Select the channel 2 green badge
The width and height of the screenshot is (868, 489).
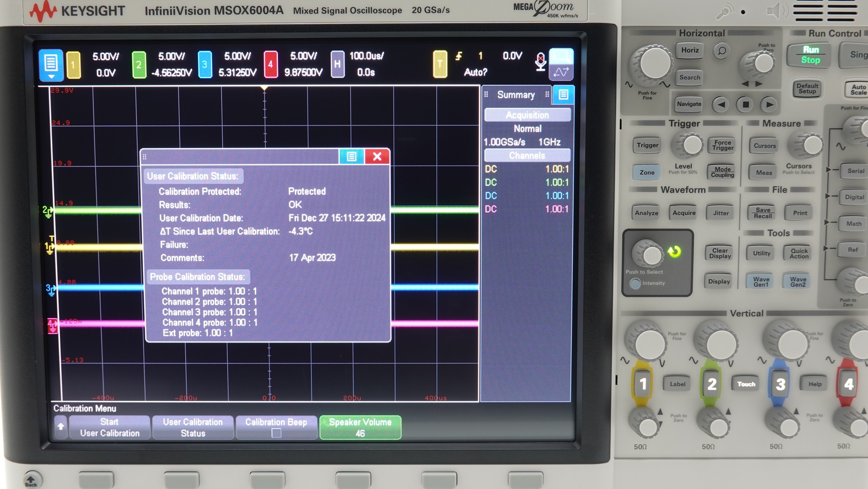[139, 65]
